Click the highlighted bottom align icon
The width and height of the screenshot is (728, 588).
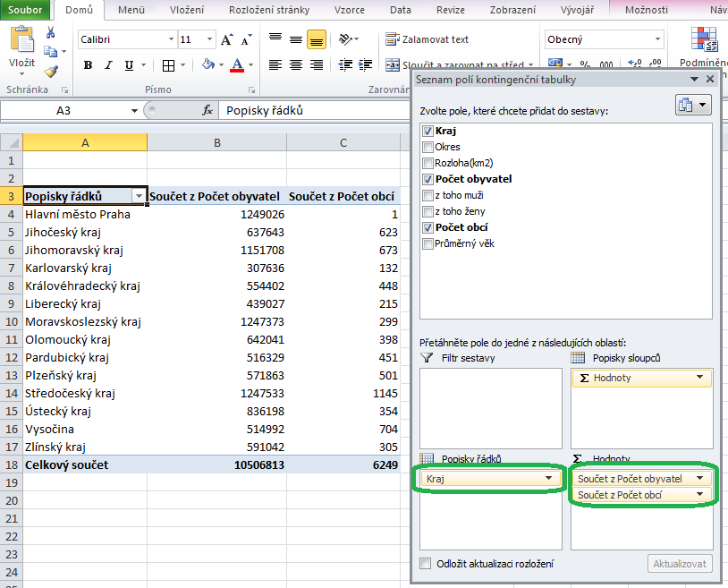pos(317,39)
